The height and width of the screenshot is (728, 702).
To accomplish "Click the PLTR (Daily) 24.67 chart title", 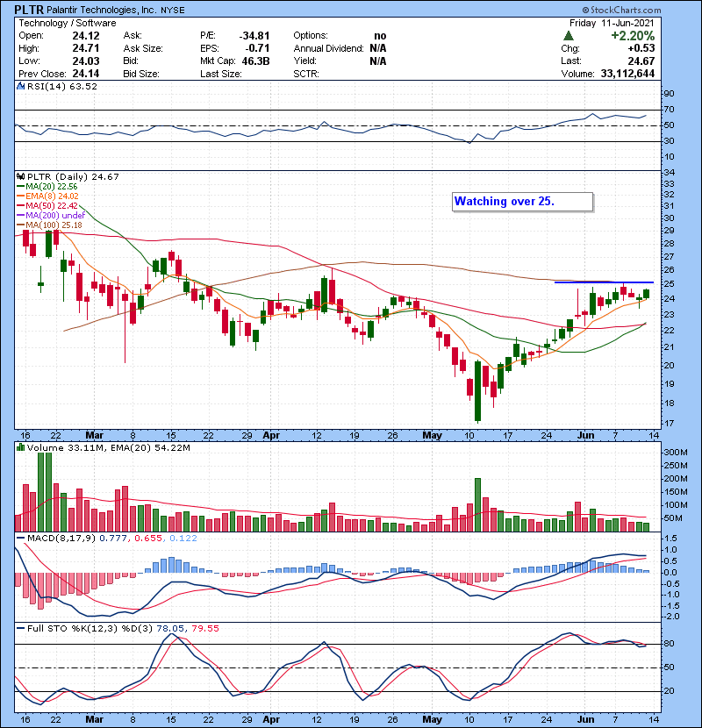I will pos(73,176).
